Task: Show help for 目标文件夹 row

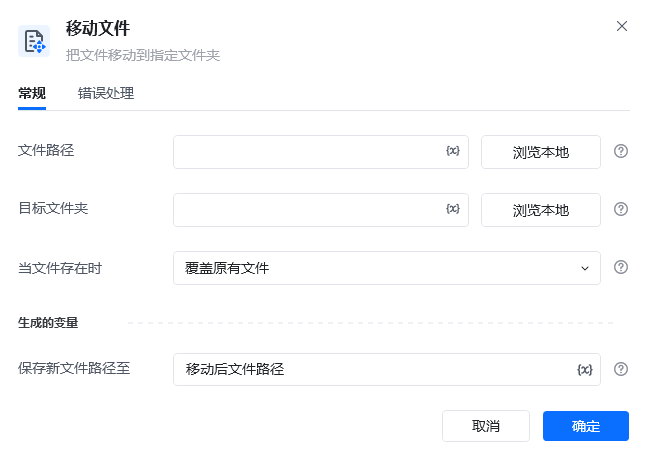Action: pyautogui.click(x=621, y=209)
